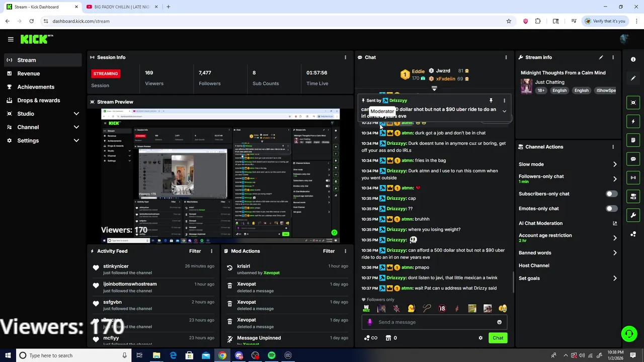Open Banned words settings

[568, 253]
